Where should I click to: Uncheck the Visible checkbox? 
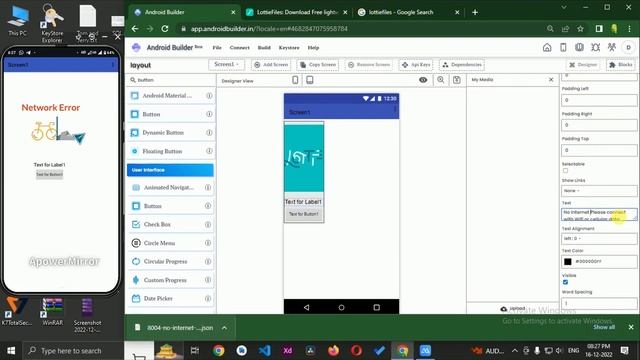(x=565, y=282)
